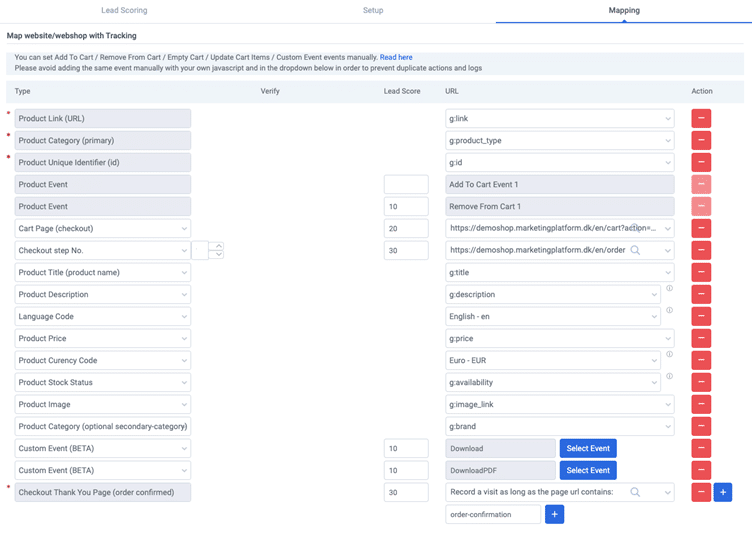Remove the Checkout Thank You Page row
752x534 pixels.
701,492
